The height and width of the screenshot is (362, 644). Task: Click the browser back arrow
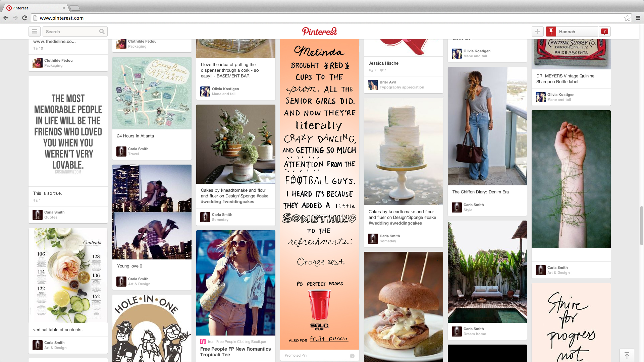coord(6,18)
